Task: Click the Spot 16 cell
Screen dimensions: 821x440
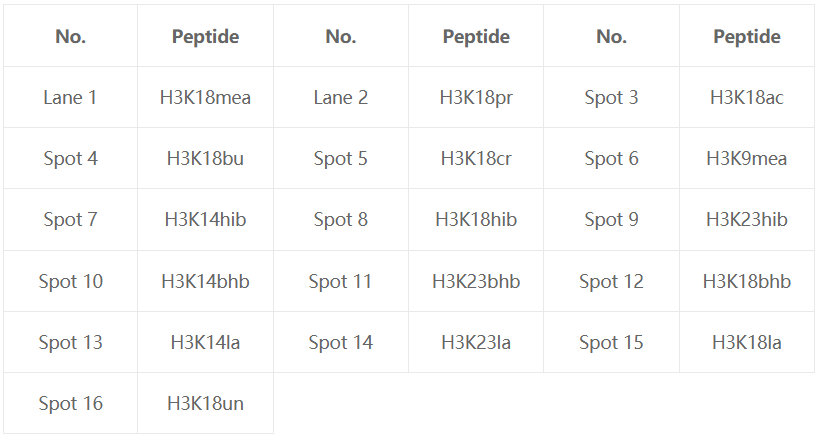Action: (70, 403)
